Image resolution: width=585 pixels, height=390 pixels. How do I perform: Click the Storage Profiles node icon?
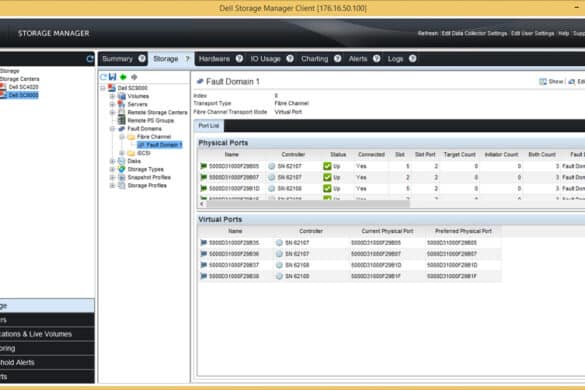point(122,185)
